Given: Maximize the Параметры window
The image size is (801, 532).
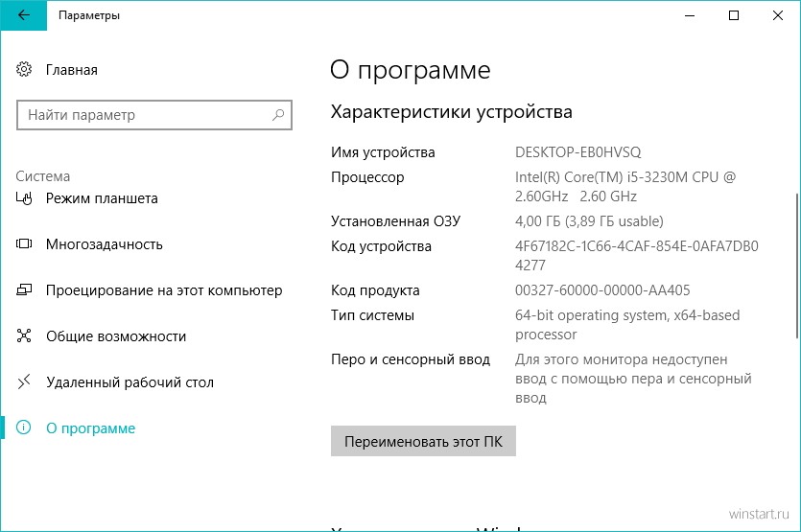Looking at the screenshot, I should tap(734, 15).
